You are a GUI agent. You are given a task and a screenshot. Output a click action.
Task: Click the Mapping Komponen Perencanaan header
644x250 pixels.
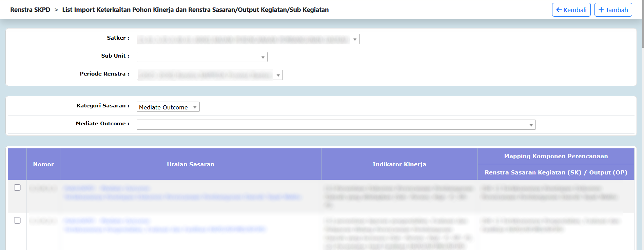556,156
